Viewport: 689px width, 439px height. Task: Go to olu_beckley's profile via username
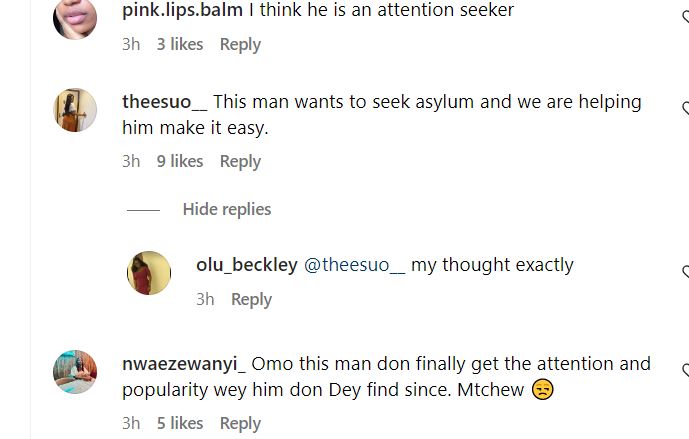tap(246, 265)
